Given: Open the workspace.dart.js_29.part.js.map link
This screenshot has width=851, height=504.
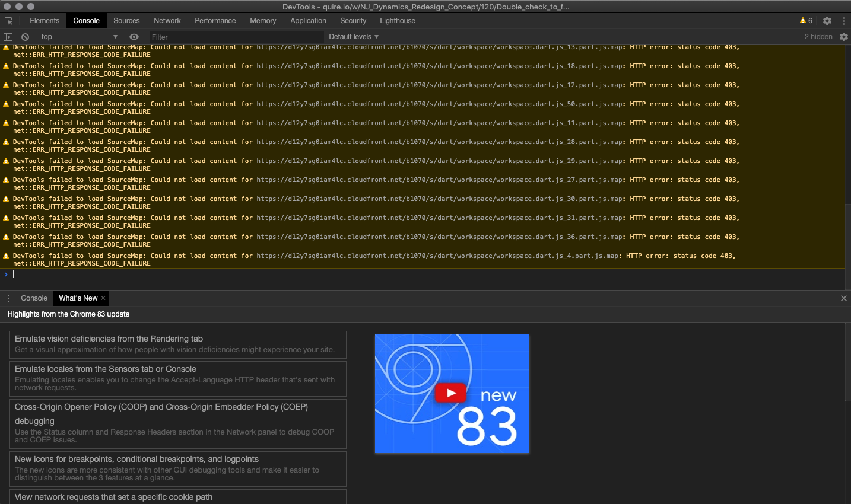Looking at the screenshot, I should point(439,161).
